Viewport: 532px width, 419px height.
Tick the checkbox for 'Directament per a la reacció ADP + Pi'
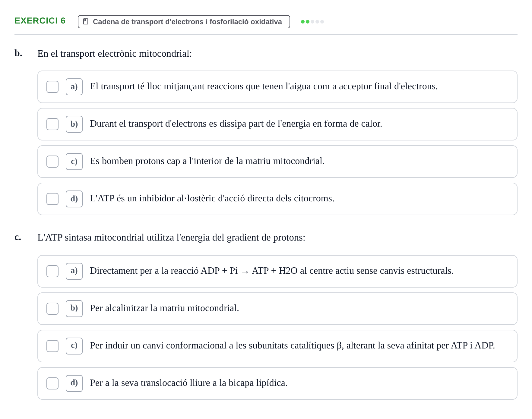coord(52,271)
